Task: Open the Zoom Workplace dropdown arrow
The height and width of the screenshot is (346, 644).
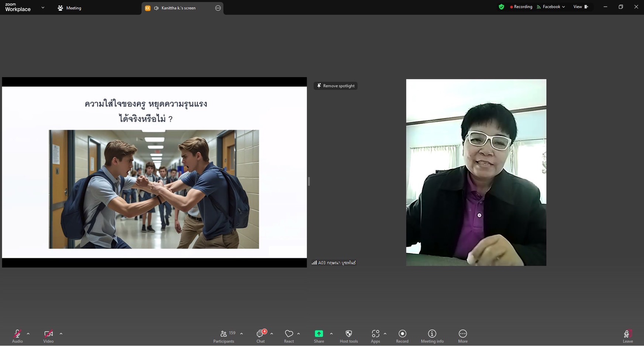Action: [x=43, y=7]
